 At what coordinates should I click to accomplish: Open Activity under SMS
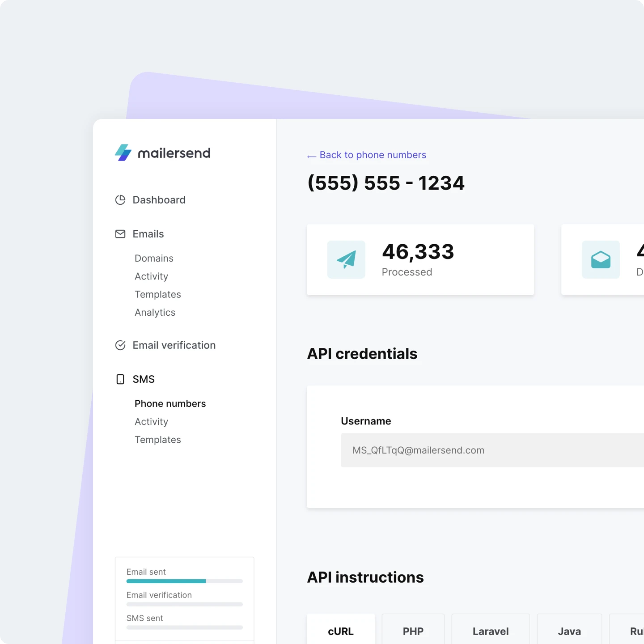[x=152, y=422]
